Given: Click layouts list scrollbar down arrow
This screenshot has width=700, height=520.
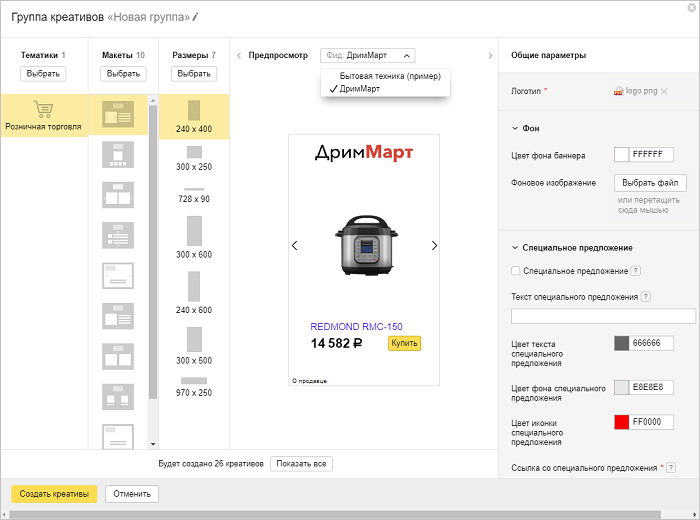Looking at the screenshot, I should 153,444.
